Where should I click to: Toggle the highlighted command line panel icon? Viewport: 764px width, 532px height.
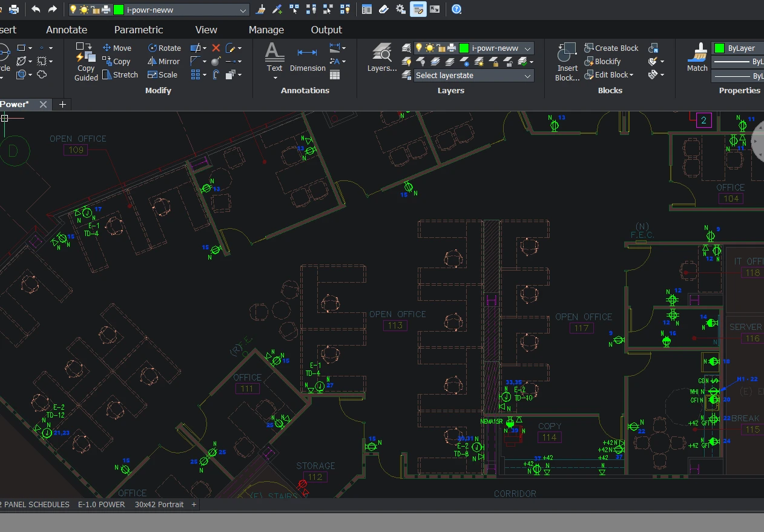pos(418,9)
